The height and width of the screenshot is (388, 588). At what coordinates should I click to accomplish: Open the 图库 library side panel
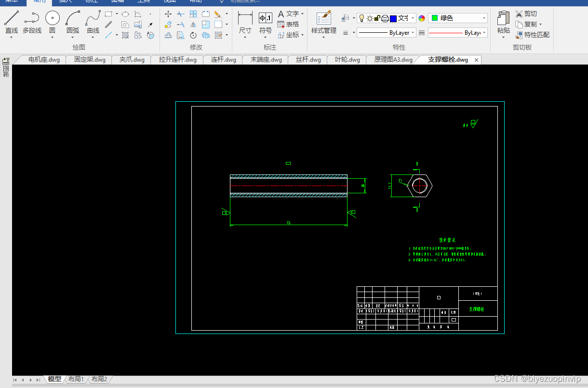[x=6, y=67]
